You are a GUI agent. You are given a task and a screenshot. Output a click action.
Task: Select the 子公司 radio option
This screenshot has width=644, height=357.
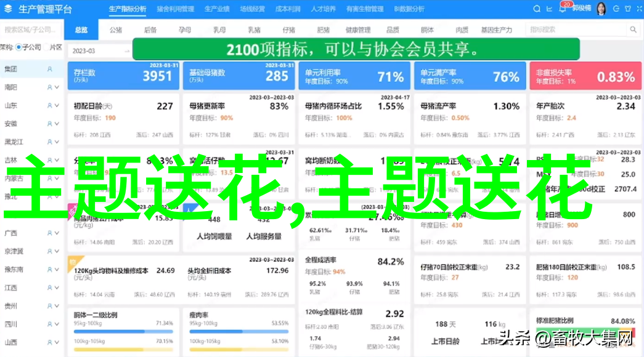coord(18,47)
